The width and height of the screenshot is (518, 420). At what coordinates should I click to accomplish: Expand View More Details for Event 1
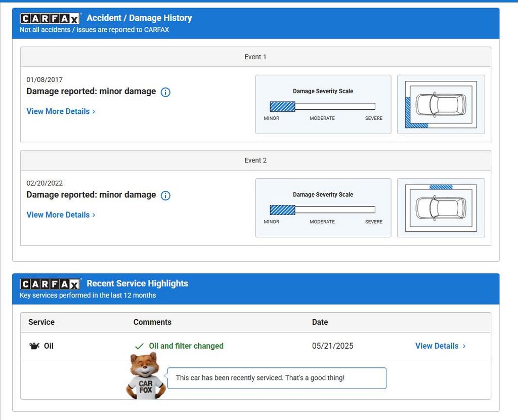61,111
